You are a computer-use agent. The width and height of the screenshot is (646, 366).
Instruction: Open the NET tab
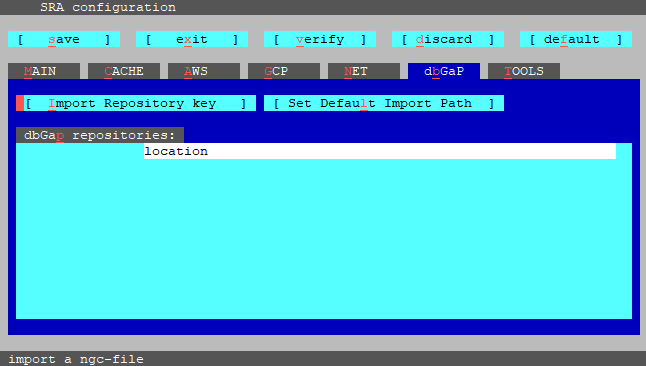point(364,71)
